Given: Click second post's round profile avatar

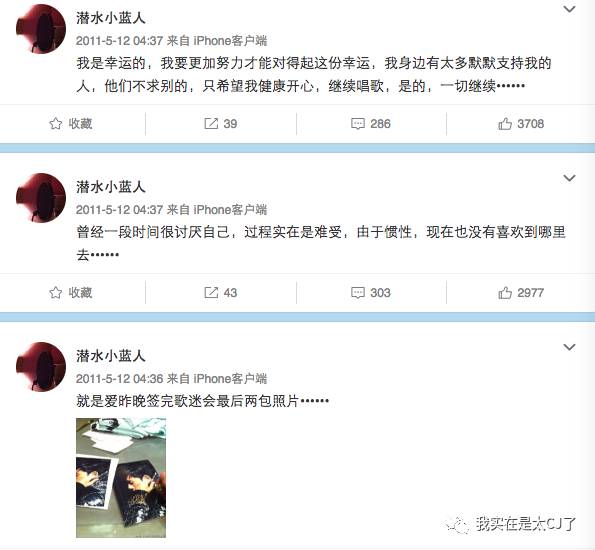Looking at the screenshot, I should coord(41,198).
